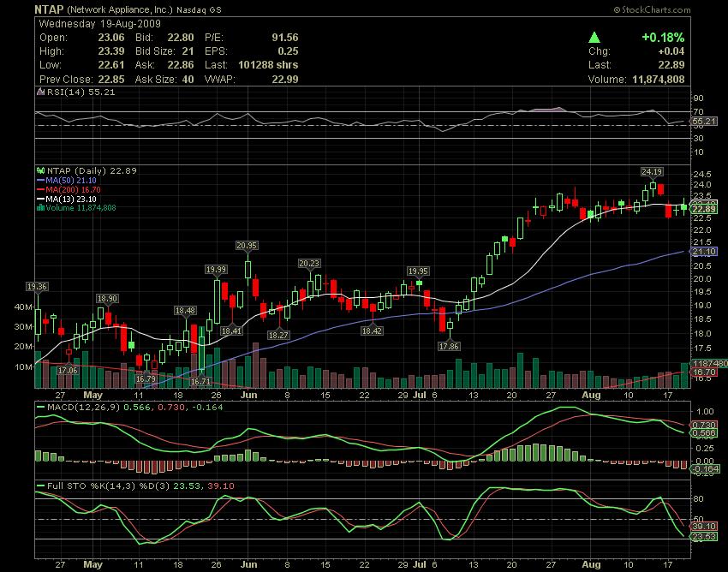Image resolution: width=728 pixels, height=572 pixels.
Task: Click the 18.41 low price marker
Action: click(231, 331)
